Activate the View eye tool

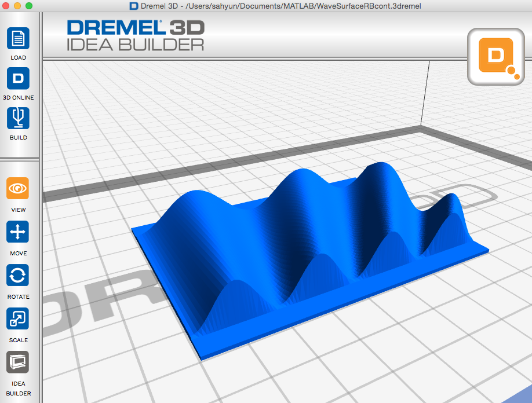tap(17, 188)
